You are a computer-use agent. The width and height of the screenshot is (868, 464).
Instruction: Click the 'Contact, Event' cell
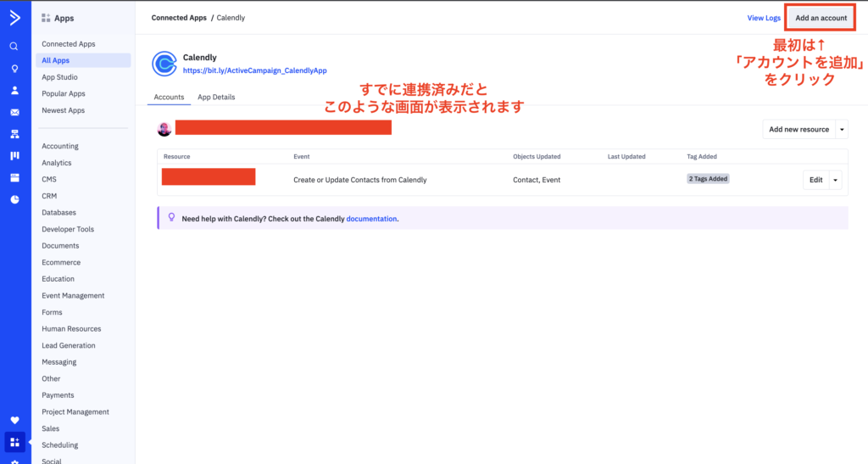537,180
